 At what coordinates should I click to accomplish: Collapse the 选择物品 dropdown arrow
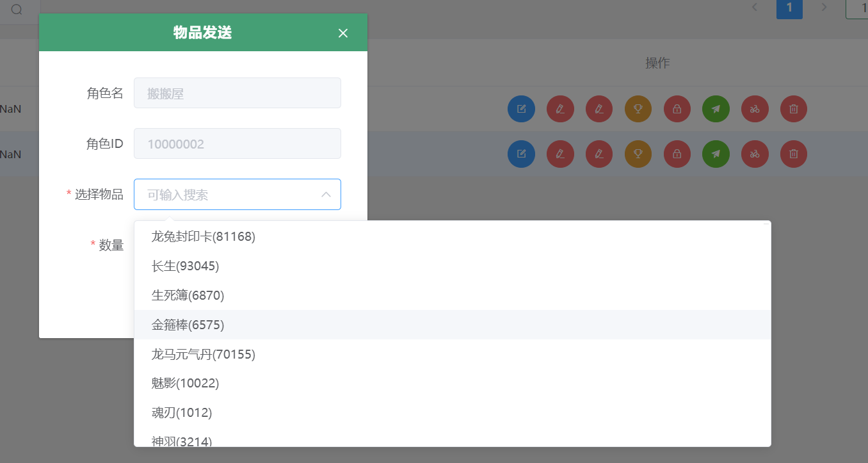click(326, 195)
